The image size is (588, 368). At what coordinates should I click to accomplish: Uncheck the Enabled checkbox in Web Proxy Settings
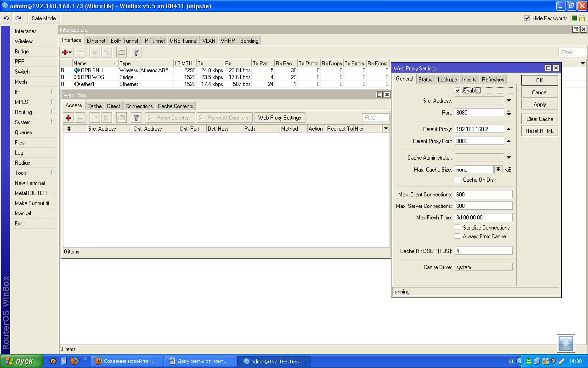(x=458, y=91)
